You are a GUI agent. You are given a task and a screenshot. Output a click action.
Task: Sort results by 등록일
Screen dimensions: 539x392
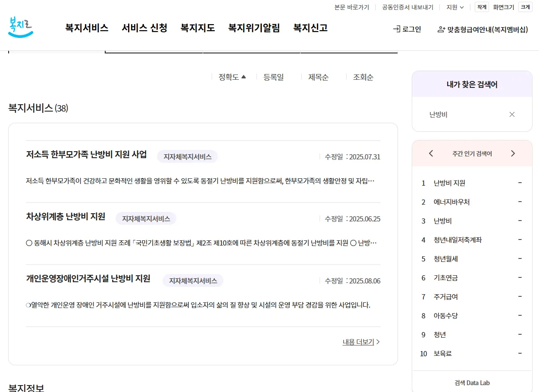click(x=273, y=77)
